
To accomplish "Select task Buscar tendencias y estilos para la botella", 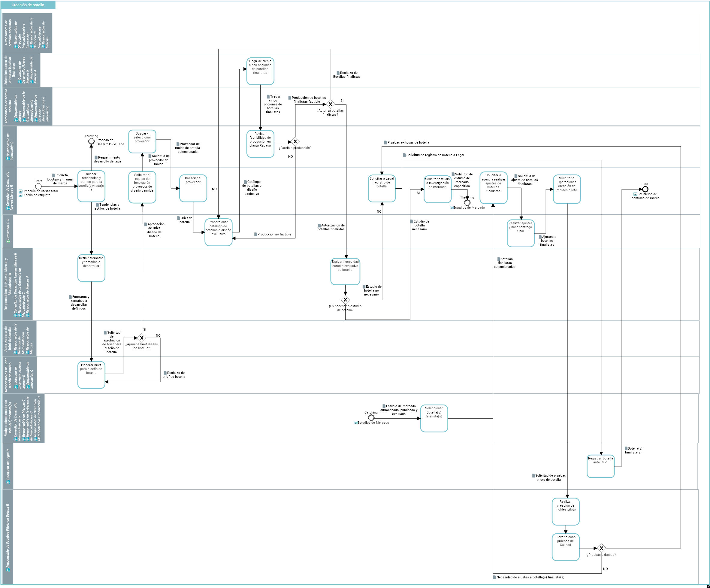I will 91,186.
